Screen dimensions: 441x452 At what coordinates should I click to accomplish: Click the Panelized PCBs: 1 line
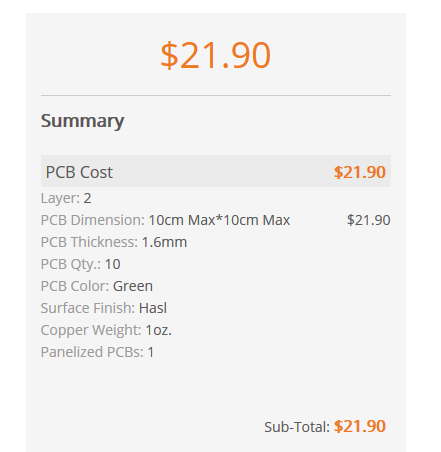pos(97,352)
